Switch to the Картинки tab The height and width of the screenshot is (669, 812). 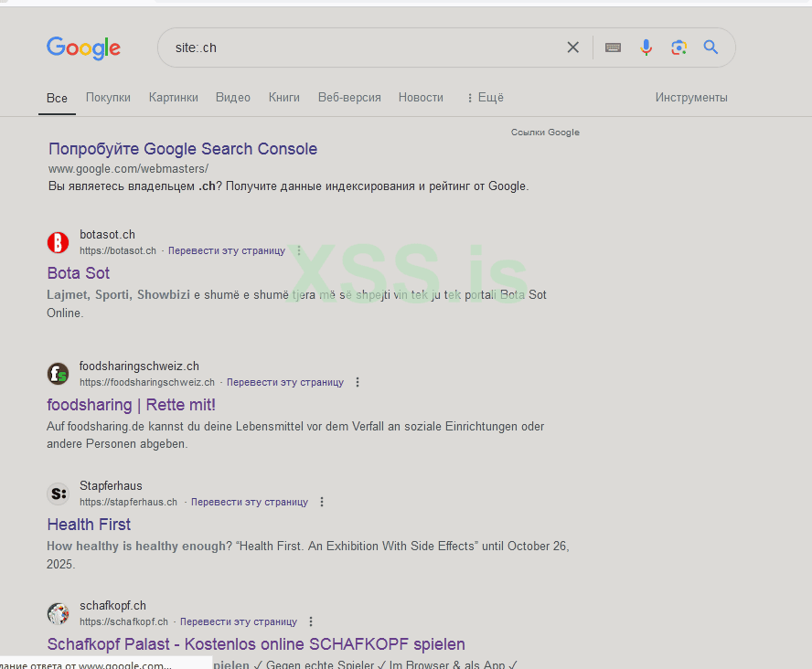[174, 97]
